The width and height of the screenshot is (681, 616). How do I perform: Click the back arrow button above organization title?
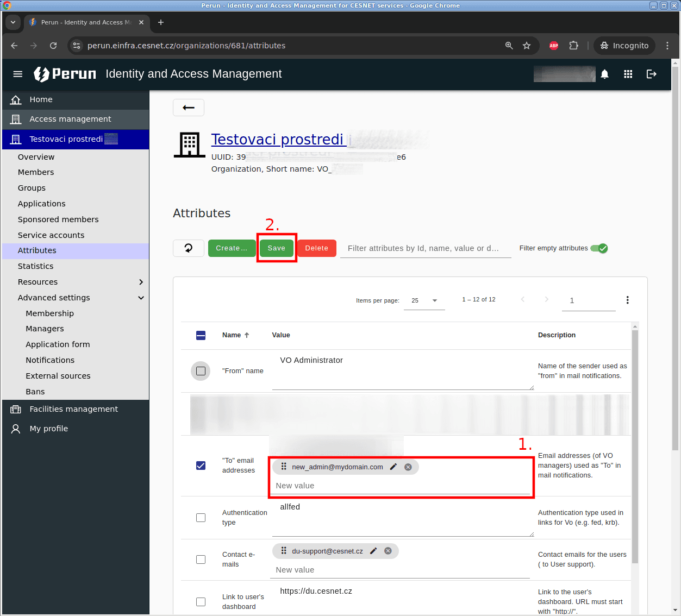click(x=189, y=108)
